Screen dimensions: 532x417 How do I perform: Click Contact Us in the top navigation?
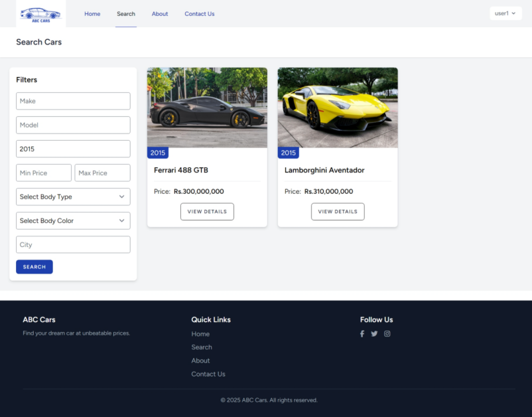click(199, 13)
